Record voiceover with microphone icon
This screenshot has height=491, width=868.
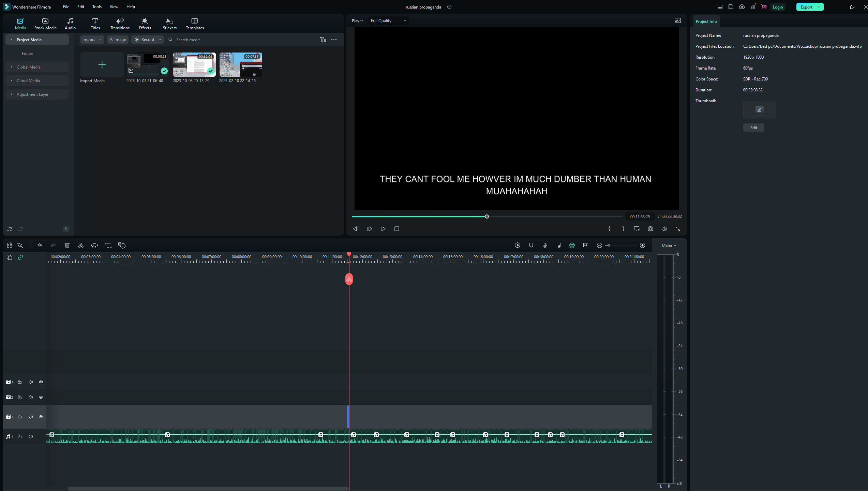click(545, 245)
